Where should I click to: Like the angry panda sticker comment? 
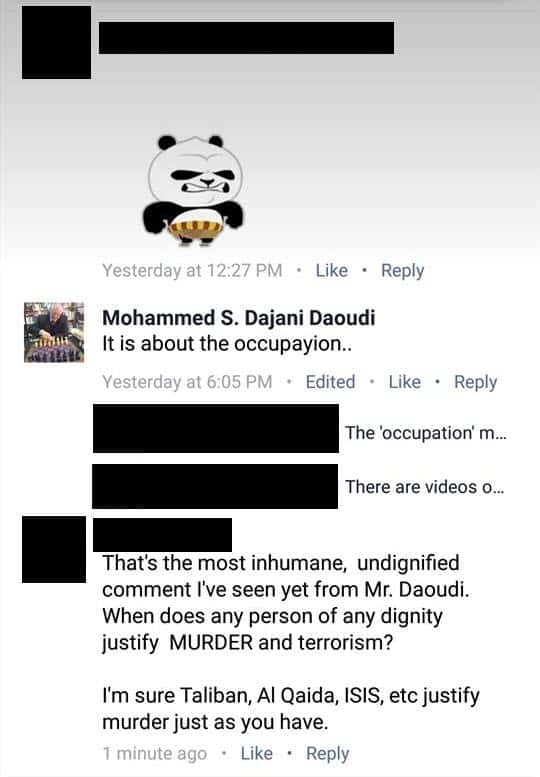(x=331, y=271)
